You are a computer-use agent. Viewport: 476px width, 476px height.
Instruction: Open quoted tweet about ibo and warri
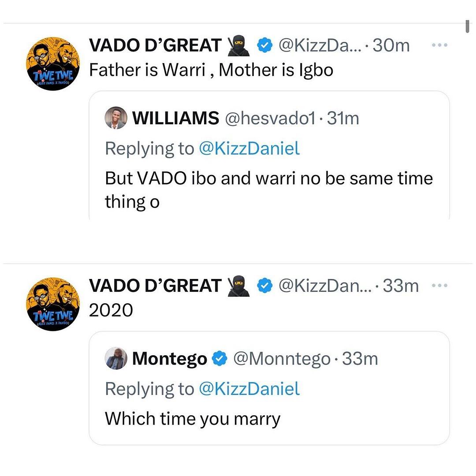(x=269, y=190)
